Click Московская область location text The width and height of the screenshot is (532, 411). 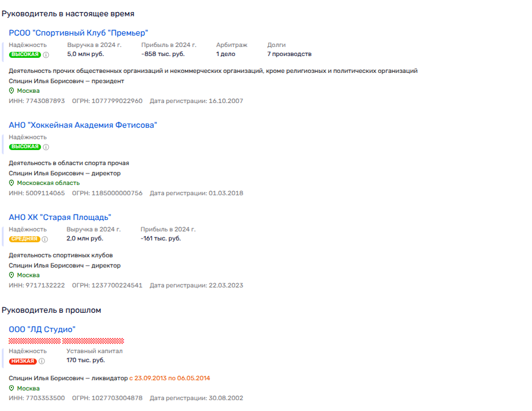point(48,183)
